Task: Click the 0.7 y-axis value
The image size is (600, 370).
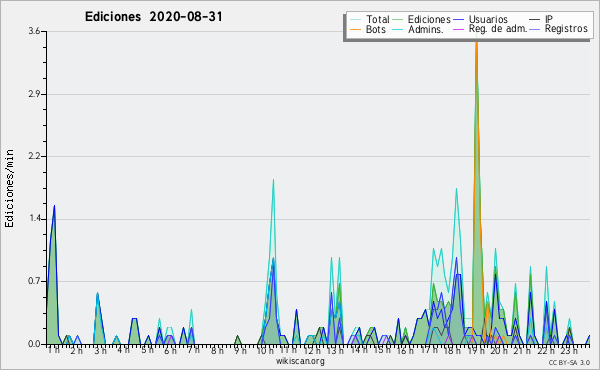Action: 34,281
